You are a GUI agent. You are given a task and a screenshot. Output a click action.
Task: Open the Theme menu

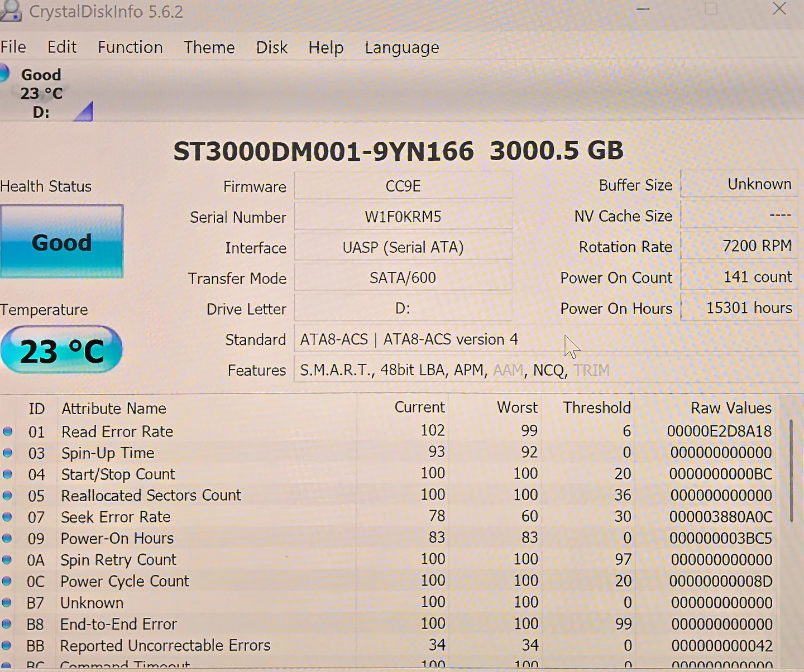209,47
